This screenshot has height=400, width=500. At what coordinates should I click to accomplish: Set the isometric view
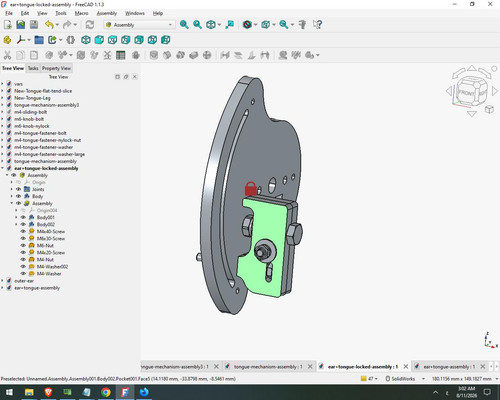86,40
